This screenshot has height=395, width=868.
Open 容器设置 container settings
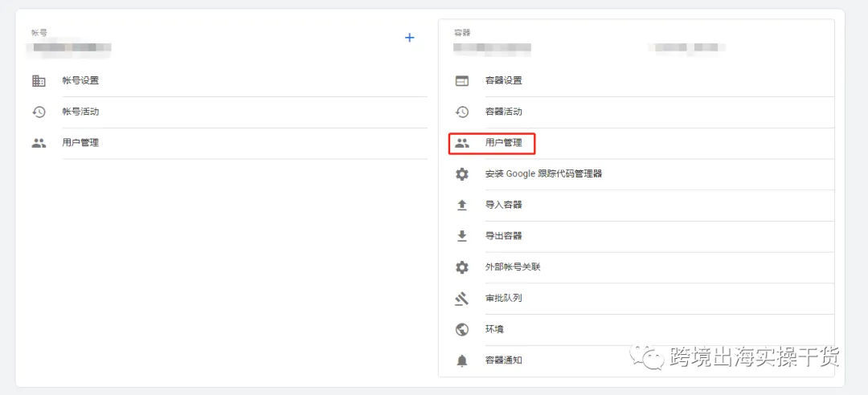click(x=504, y=81)
